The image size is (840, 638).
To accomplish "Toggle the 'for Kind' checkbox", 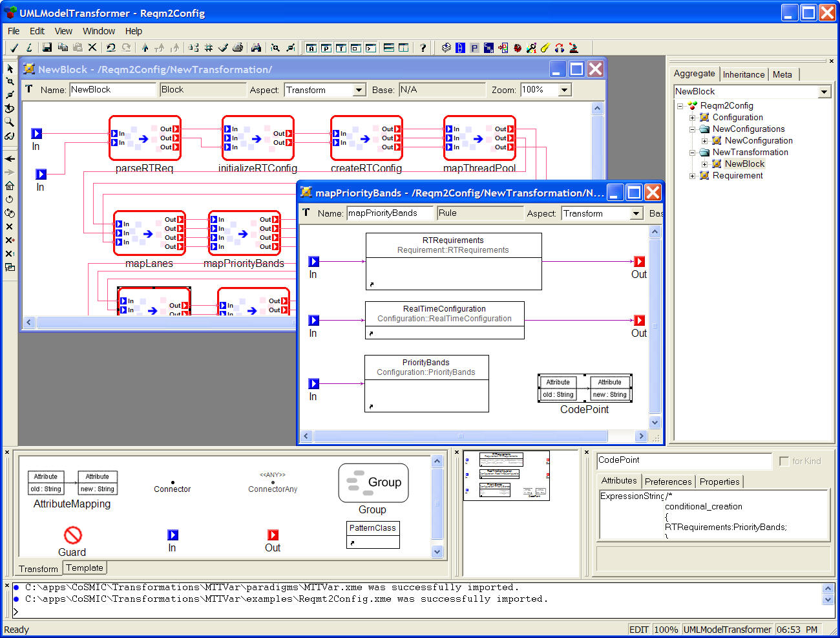I will (784, 461).
